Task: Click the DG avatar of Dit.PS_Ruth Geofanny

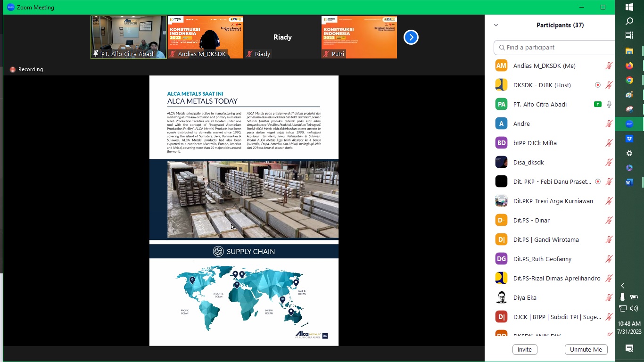Action: 501,259
